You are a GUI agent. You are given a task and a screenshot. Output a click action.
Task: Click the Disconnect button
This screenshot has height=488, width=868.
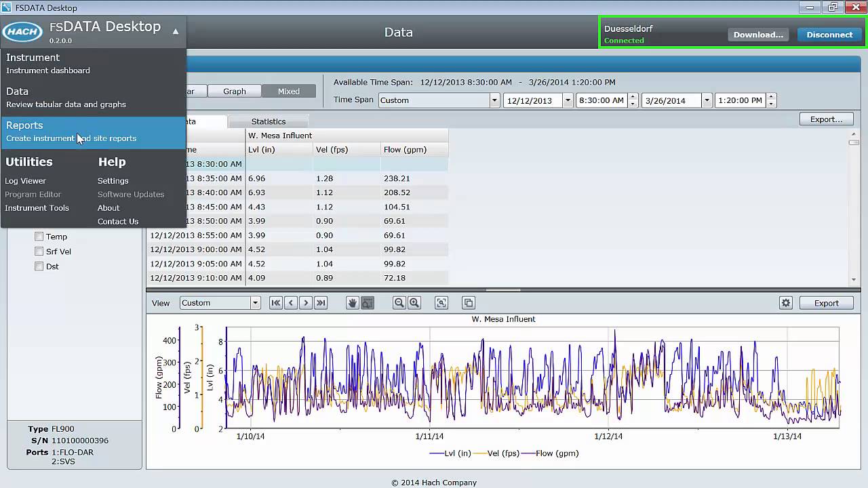point(829,35)
